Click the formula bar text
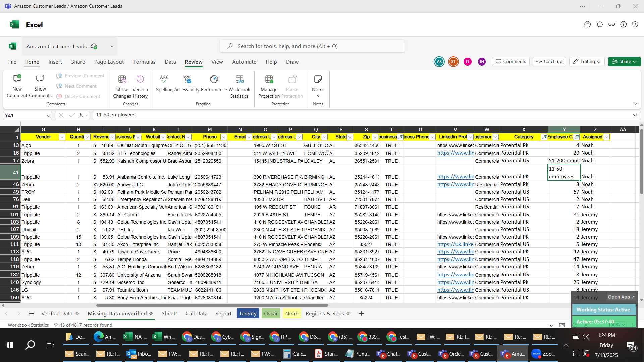This screenshot has height=362, width=644. [x=116, y=115]
